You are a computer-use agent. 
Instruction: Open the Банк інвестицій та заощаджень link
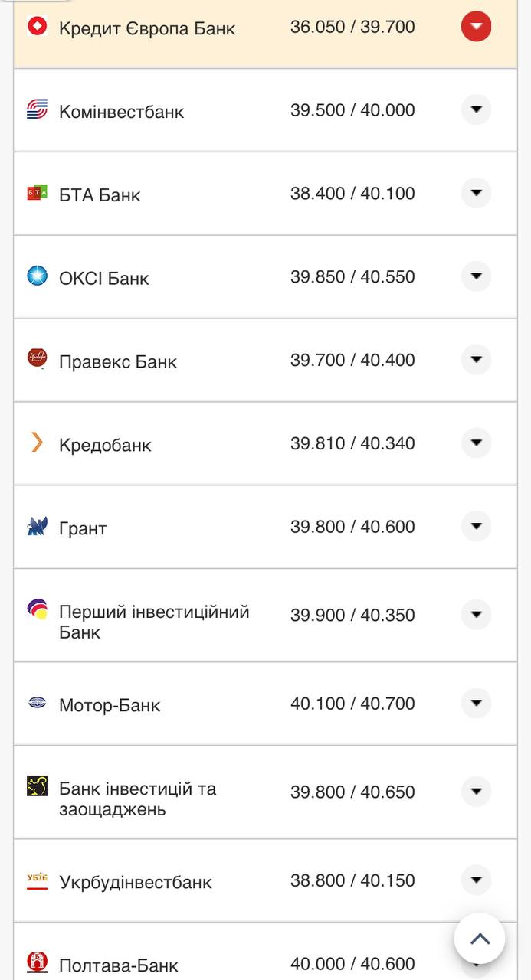137,799
